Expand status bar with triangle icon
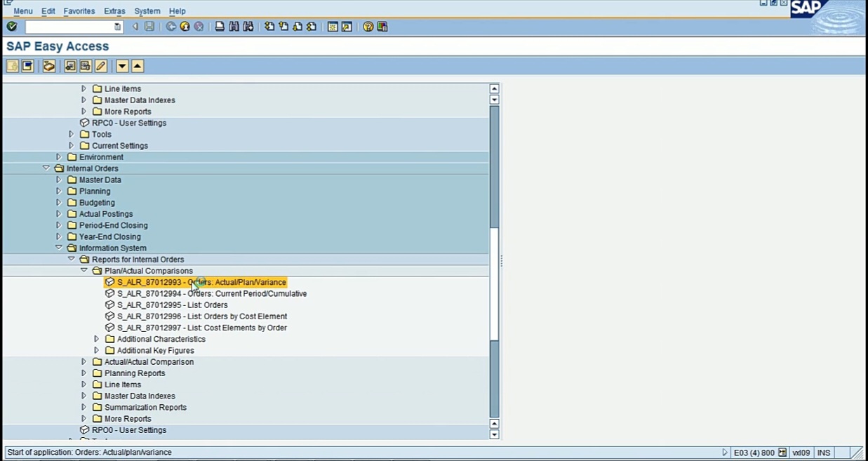868x461 pixels. (726, 453)
